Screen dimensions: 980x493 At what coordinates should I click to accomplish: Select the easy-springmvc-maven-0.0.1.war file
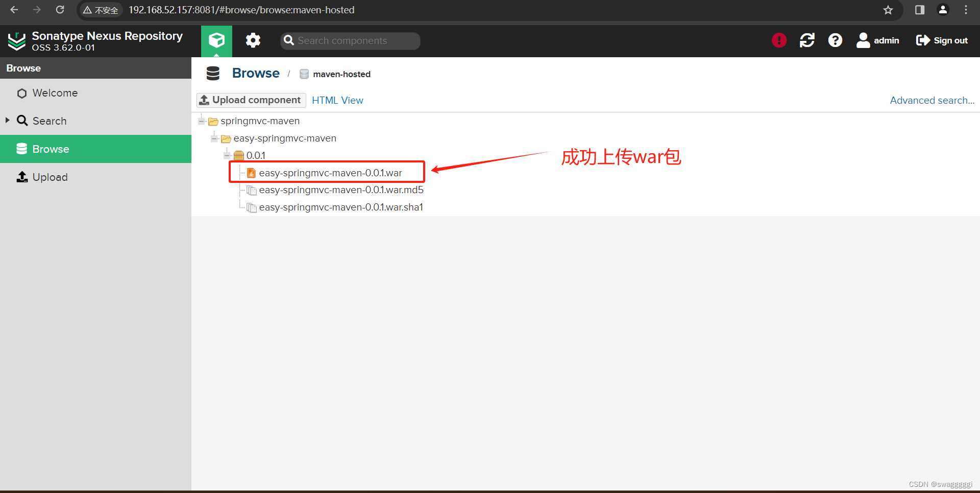[330, 173]
